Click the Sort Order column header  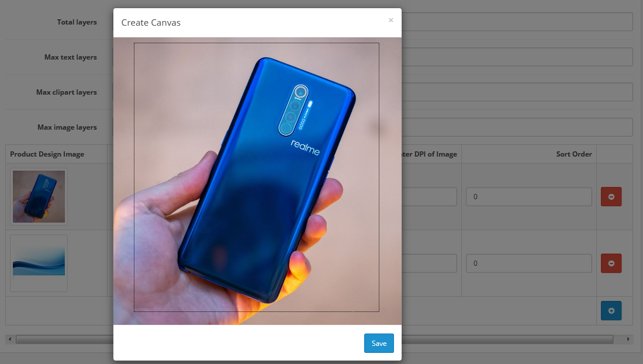pos(573,154)
